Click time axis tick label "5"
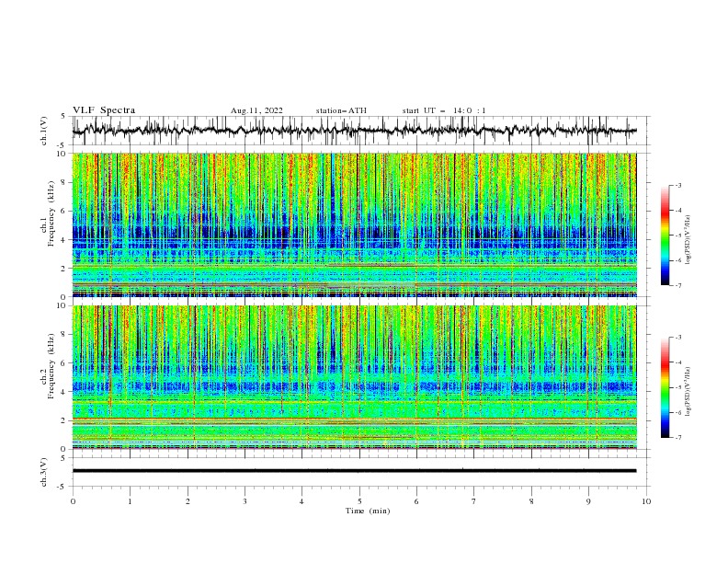728x563 pixels. [359, 501]
